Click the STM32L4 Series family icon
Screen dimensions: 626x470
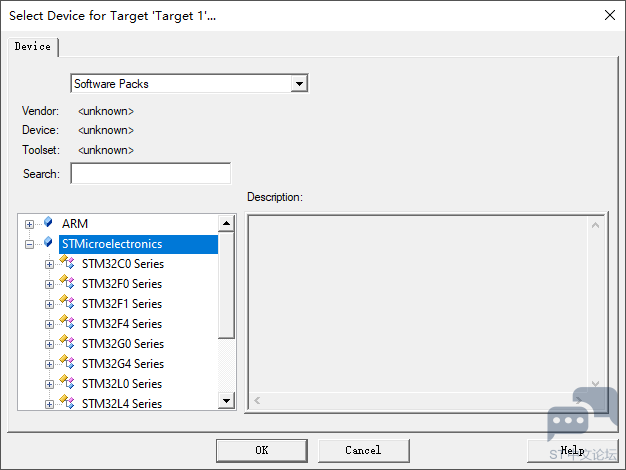pos(67,402)
